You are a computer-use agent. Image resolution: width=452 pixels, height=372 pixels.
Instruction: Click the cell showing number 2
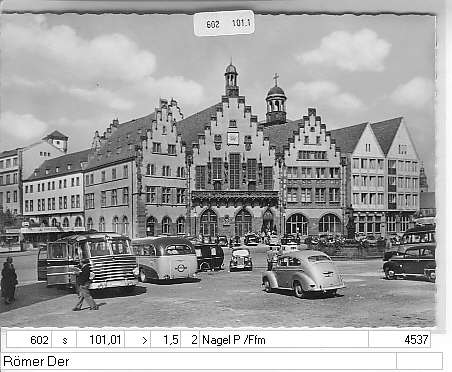coord(190,340)
